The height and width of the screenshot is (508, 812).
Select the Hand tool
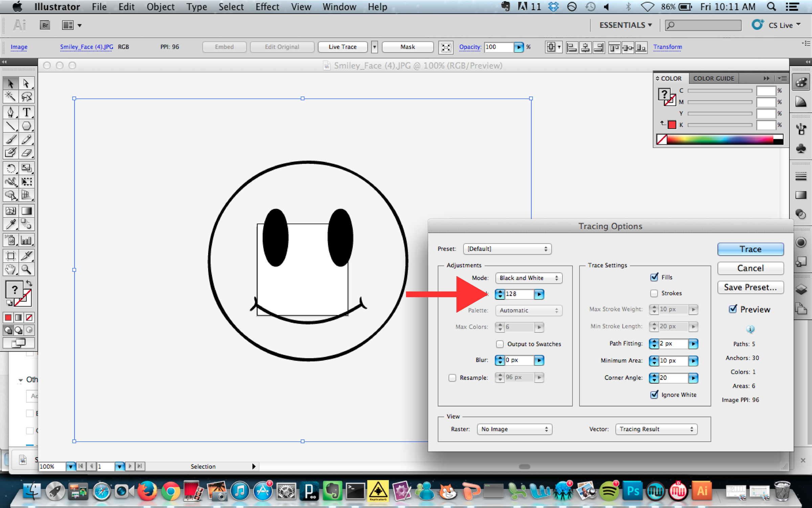[10, 269]
